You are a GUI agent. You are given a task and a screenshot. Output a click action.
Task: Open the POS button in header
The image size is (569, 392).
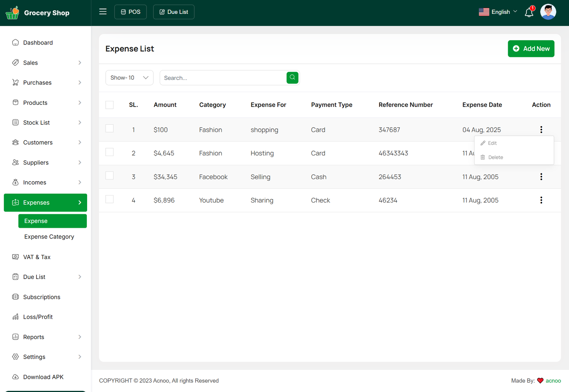pos(131,12)
